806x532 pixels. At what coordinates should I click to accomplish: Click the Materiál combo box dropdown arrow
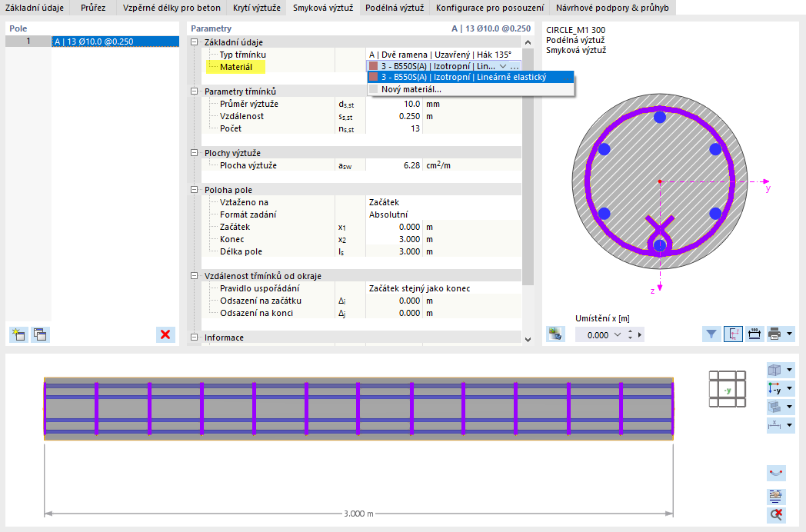(x=503, y=66)
